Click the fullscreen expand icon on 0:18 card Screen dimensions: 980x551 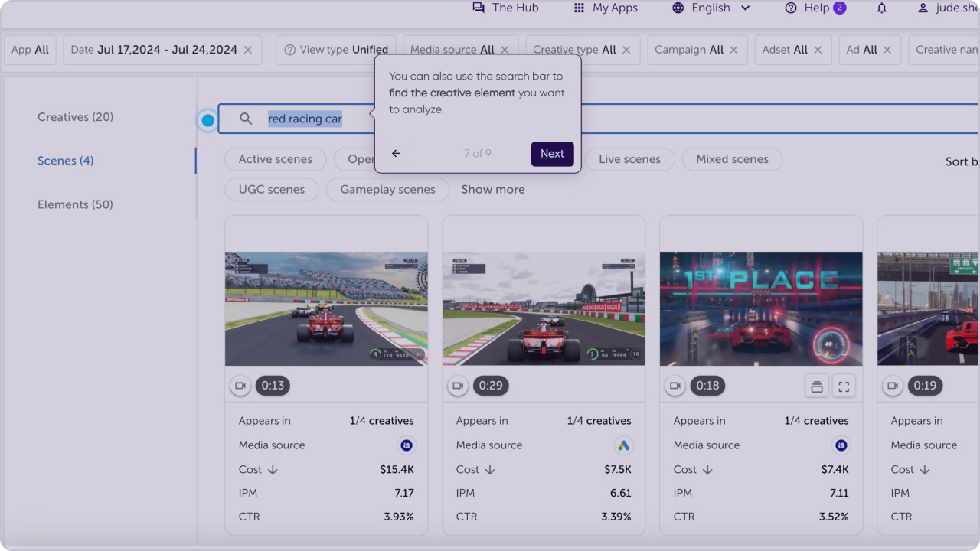pos(844,386)
